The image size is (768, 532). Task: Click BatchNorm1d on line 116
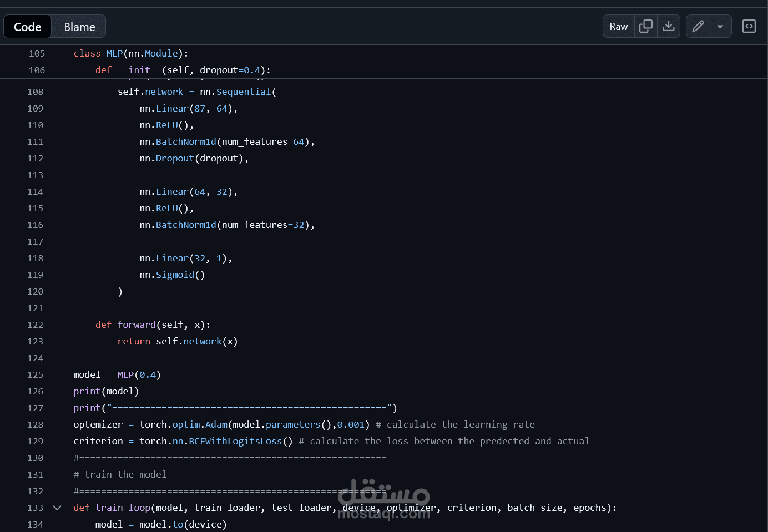point(186,225)
